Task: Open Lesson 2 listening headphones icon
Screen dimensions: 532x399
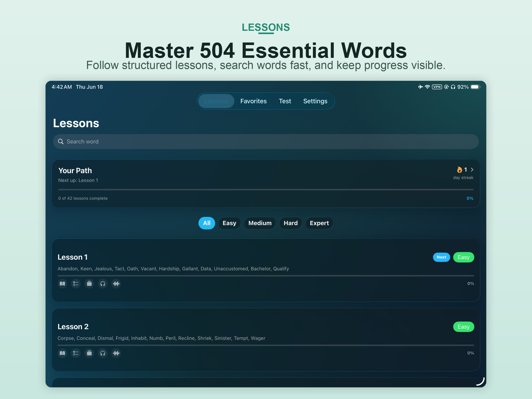Action: tap(103, 353)
